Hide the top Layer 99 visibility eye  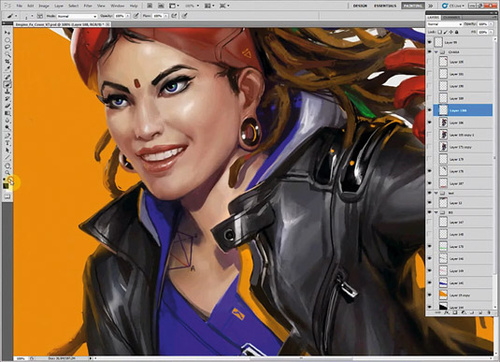click(x=430, y=42)
